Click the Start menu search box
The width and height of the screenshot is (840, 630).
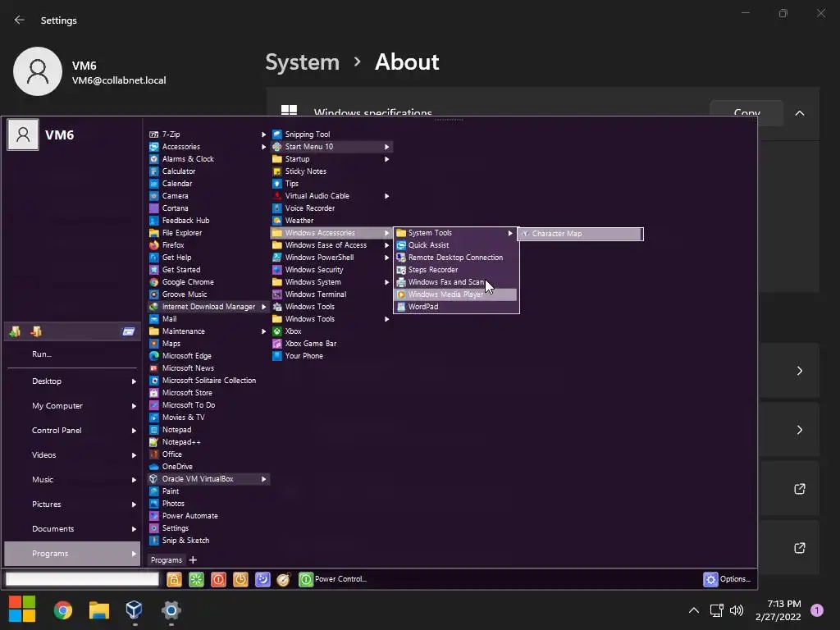tap(83, 579)
